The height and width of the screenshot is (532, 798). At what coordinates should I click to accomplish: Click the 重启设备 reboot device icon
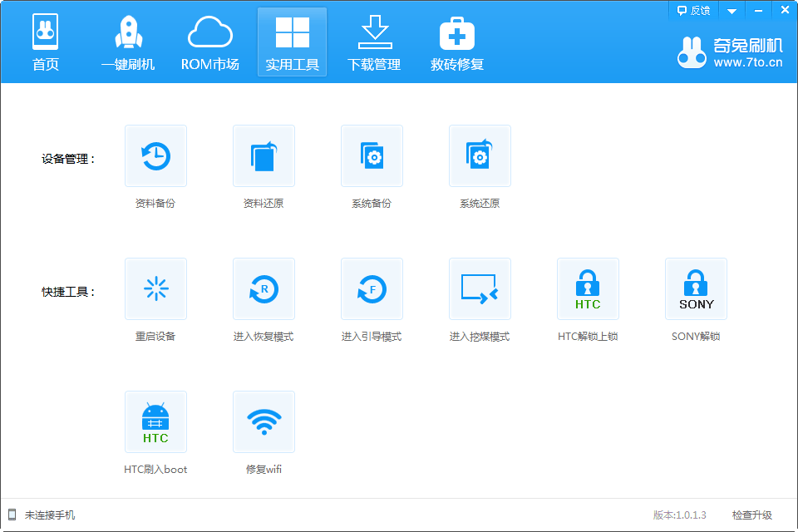pyautogui.click(x=155, y=289)
